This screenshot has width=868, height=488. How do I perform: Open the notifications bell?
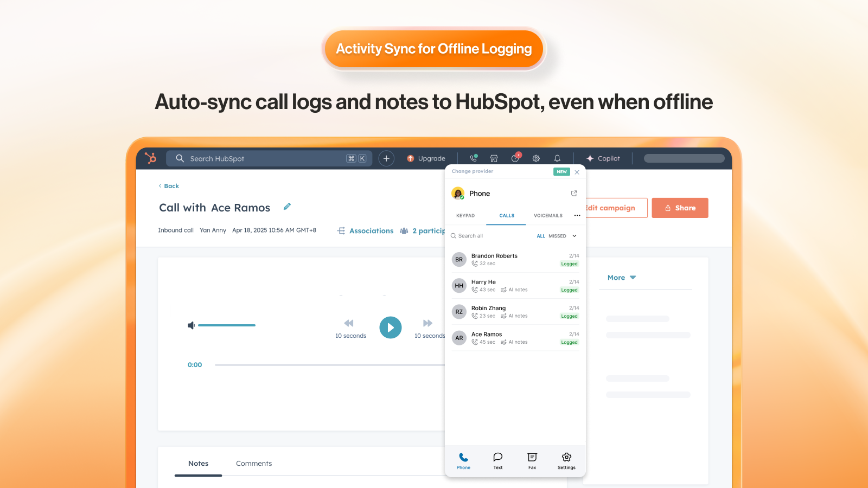click(557, 158)
